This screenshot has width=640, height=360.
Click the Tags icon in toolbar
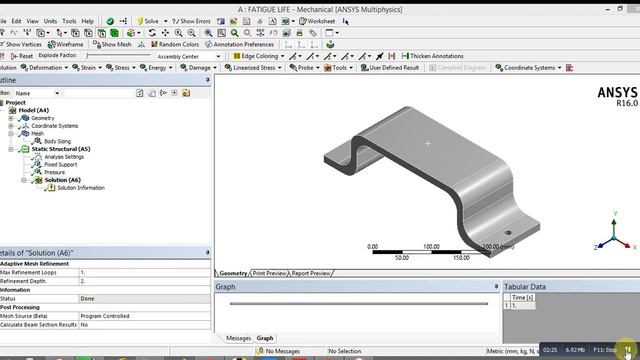pos(313,33)
